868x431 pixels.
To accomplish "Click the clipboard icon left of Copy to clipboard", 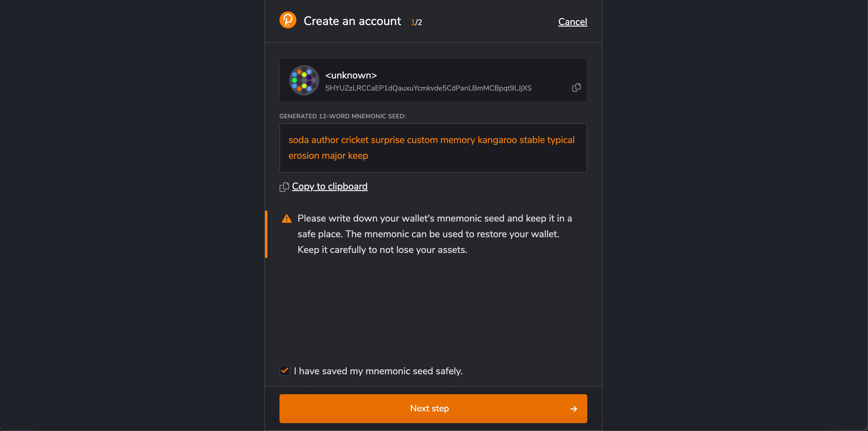I will [x=284, y=187].
